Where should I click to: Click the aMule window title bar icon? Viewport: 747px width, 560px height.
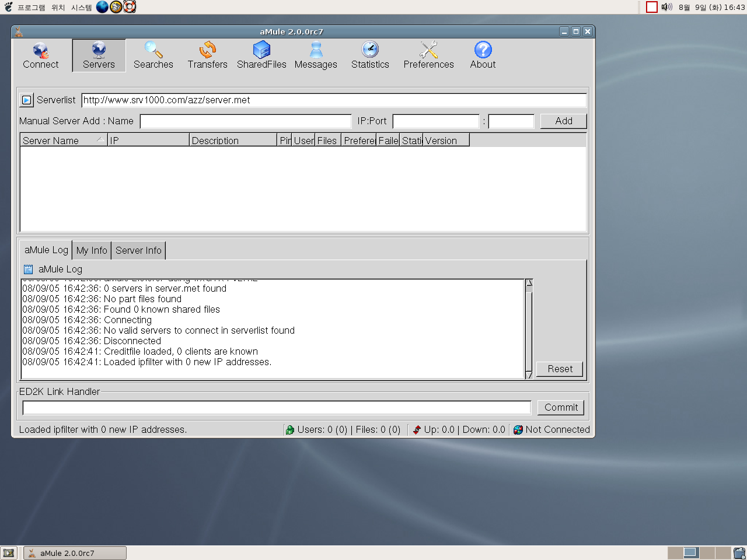pos(19,32)
